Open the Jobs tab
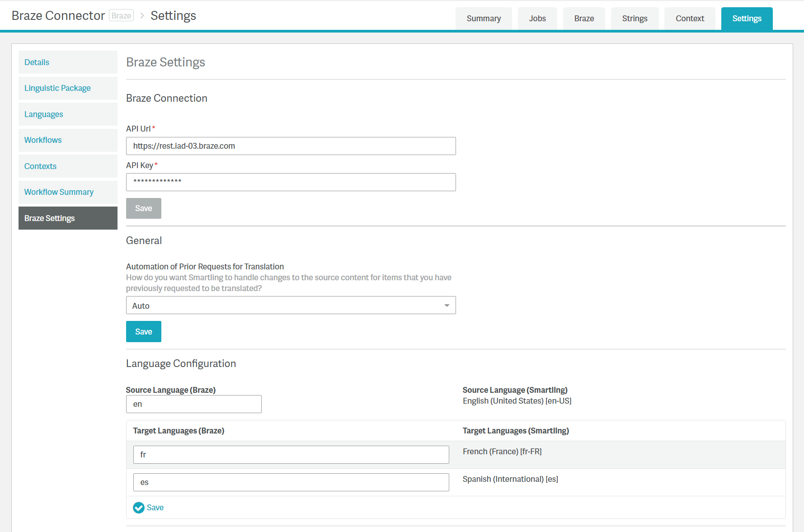Screen dimensions: 804x532 tap(537, 19)
